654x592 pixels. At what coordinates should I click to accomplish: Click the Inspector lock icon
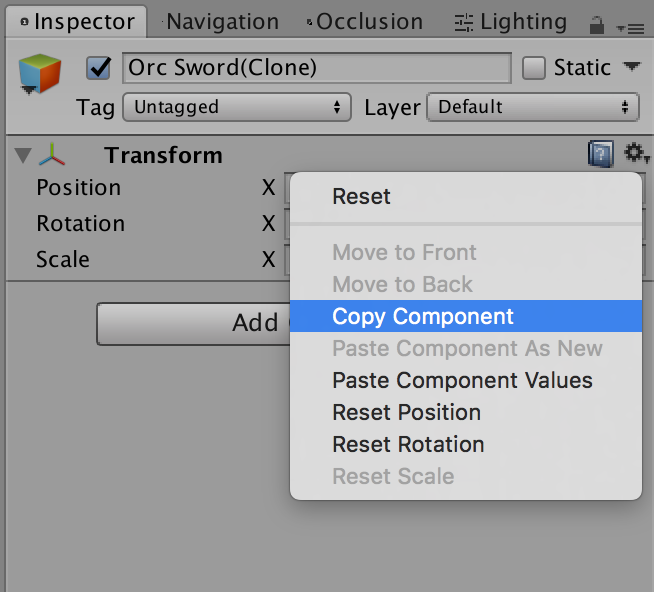(596, 25)
